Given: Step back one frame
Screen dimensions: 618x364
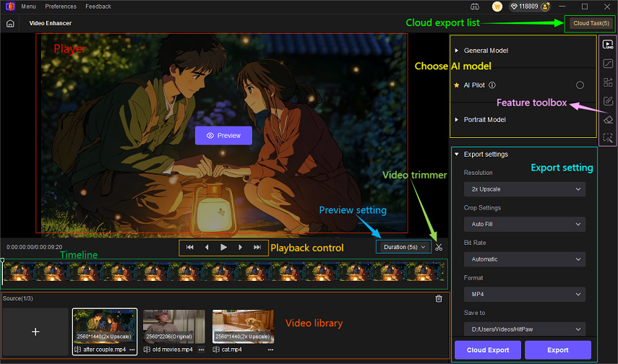Looking at the screenshot, I should [x=207, y=248].
